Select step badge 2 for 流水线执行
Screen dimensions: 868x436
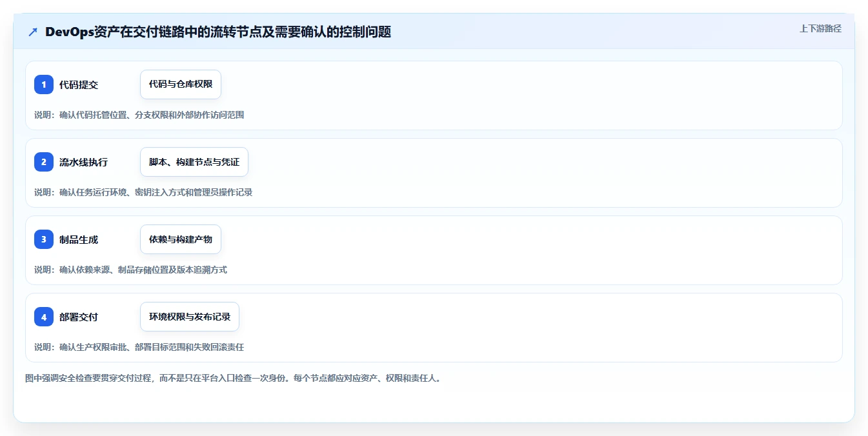tap(44, 162)
